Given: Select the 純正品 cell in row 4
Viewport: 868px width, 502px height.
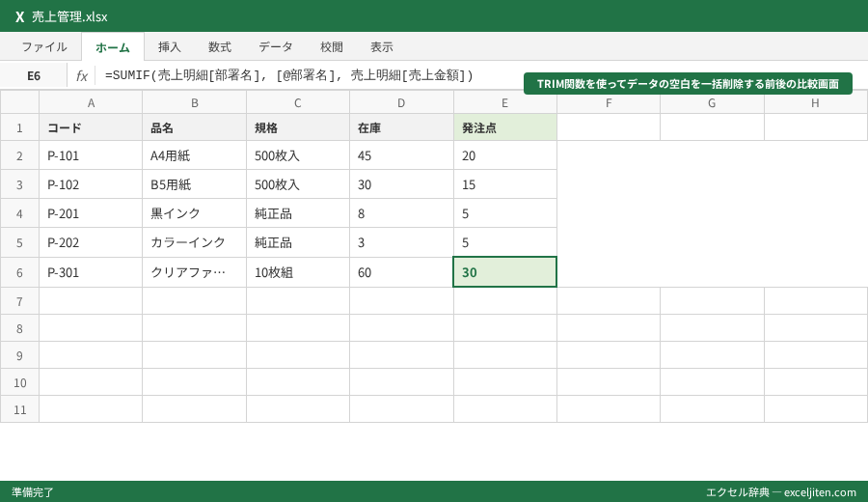Looking at the screenshot, I should pyautogui.click(x=298, y=213).
